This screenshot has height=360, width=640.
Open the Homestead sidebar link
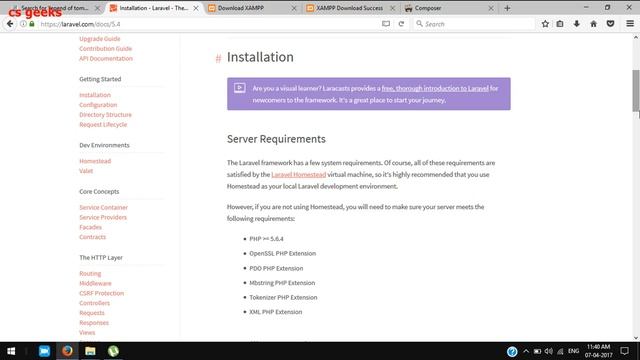(95, 161)
